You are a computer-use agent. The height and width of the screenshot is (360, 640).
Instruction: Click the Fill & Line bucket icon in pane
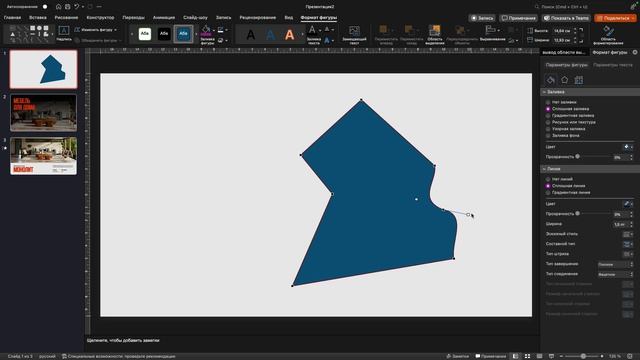pyautogui.click(x=551, y=80)
